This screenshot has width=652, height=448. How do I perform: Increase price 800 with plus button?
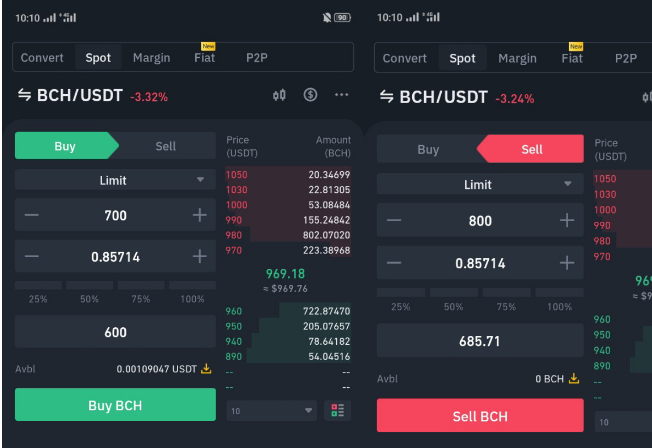coord(567,220)
